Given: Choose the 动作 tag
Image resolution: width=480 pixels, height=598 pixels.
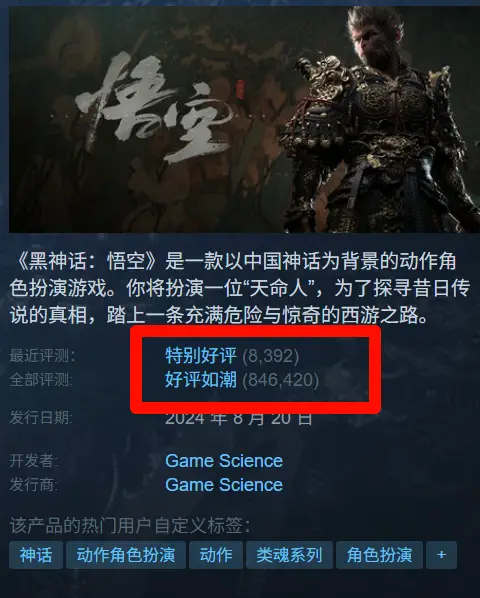Looking at the screenshot, I should (x=216, y=555).
